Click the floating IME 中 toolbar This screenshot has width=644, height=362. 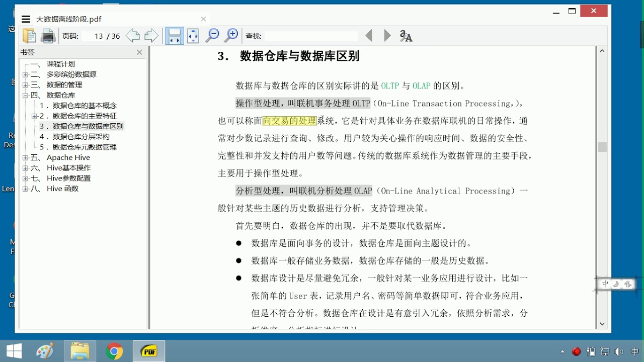pyautogui.click(x=605, y=284)
